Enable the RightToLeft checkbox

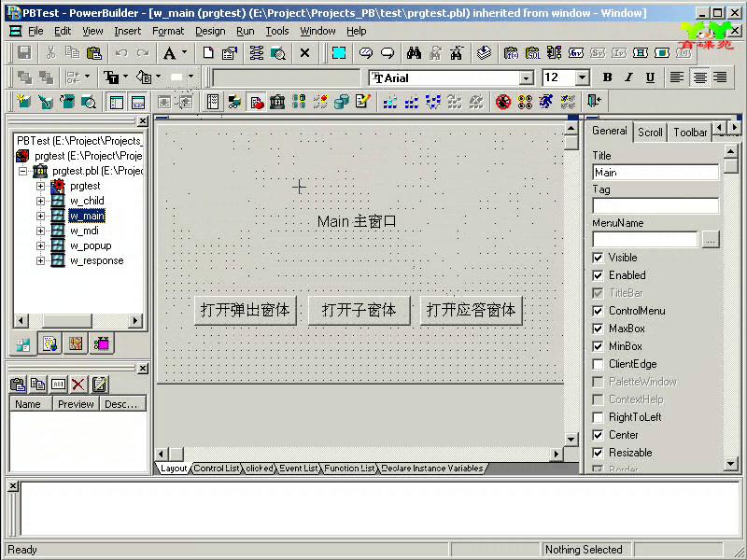point(598,417)
